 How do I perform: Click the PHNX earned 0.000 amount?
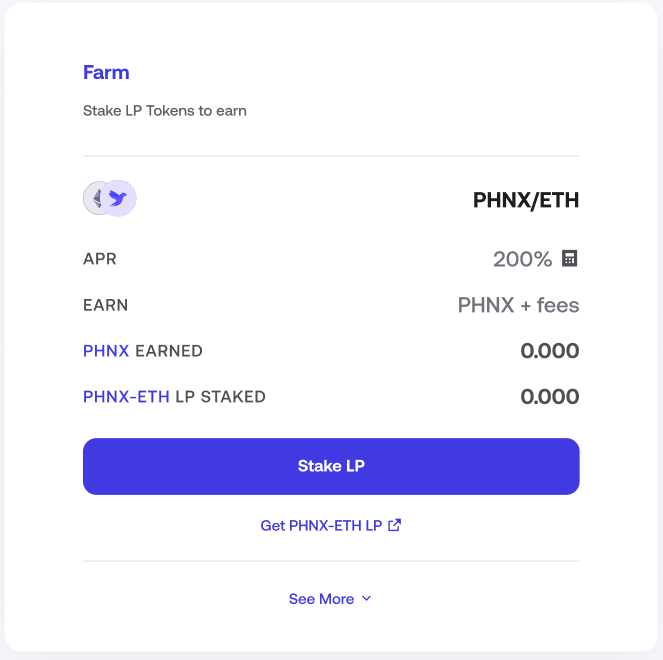tap(550, 351)
